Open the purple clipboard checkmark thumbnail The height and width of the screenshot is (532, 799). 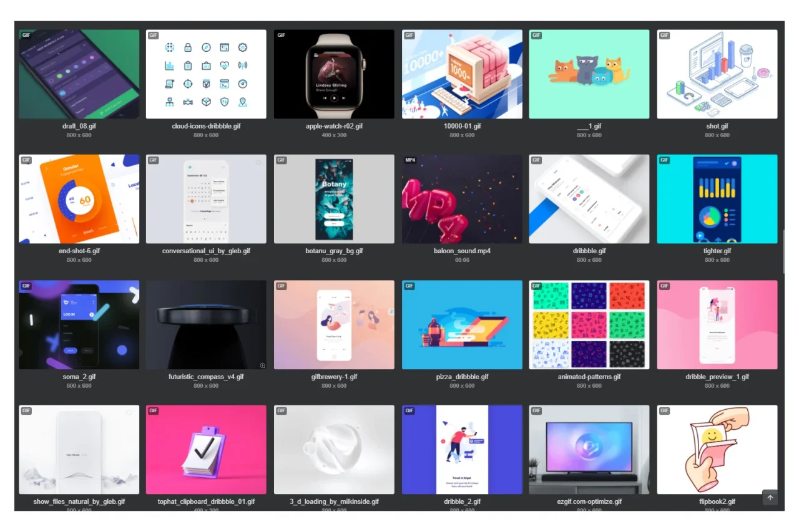click(x=206, y=450)
